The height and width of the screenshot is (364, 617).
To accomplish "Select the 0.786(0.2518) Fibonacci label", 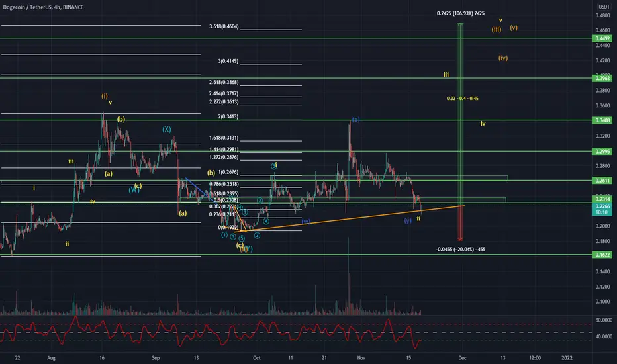I will point(224,184).
